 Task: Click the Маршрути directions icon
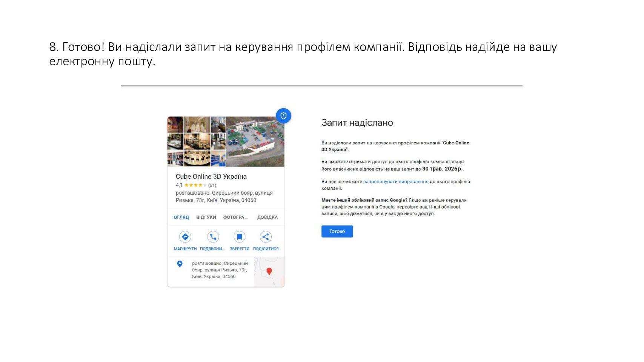[x=185, y=237]
